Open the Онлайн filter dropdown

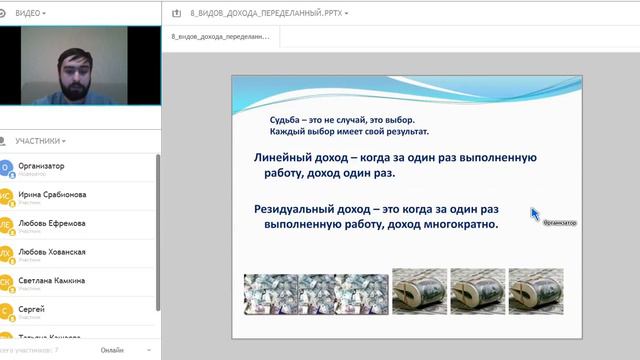pyautogui.click(x=126, y=350)
